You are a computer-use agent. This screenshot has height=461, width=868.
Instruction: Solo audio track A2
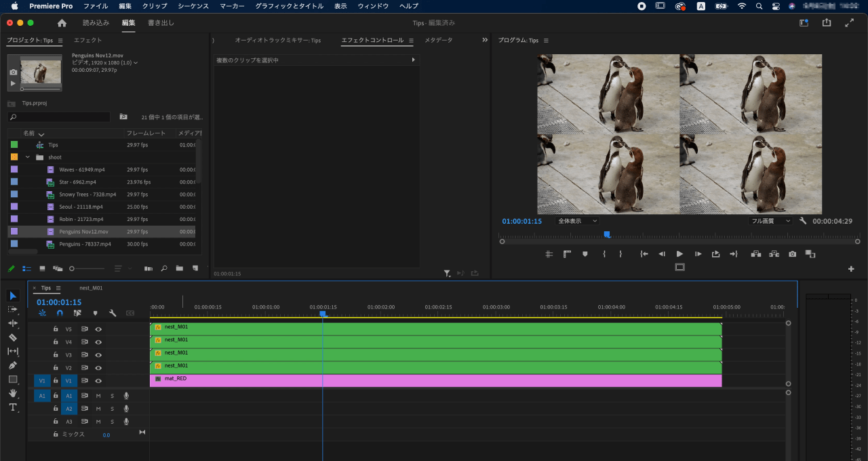(x=112, y=409)
